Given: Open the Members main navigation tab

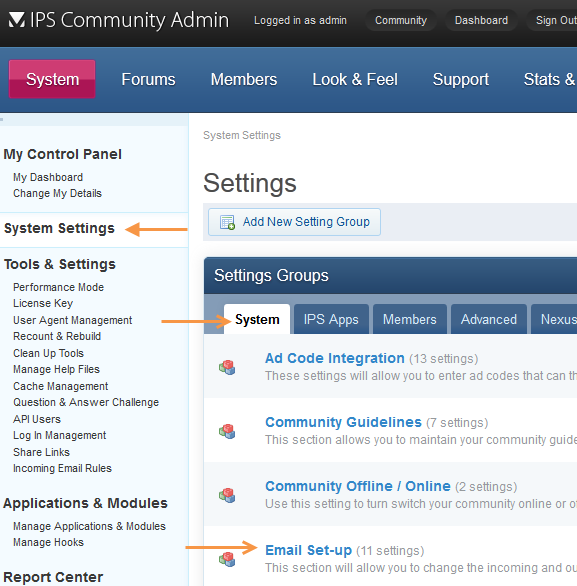Looking at the screenshot, I should point(244,79).
